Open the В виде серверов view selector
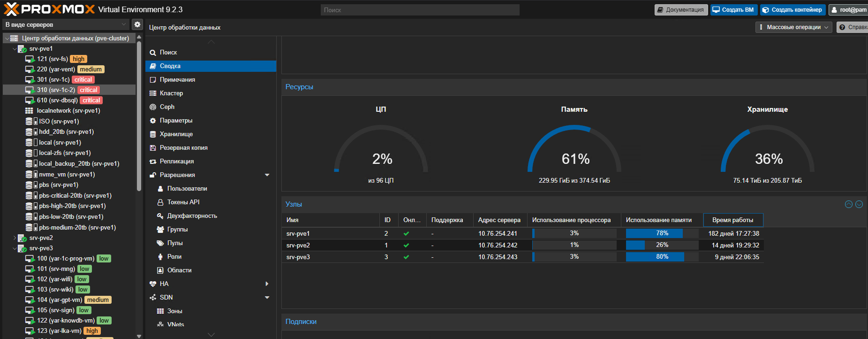This screenshot has width=868, height=339. click(66, 24)
